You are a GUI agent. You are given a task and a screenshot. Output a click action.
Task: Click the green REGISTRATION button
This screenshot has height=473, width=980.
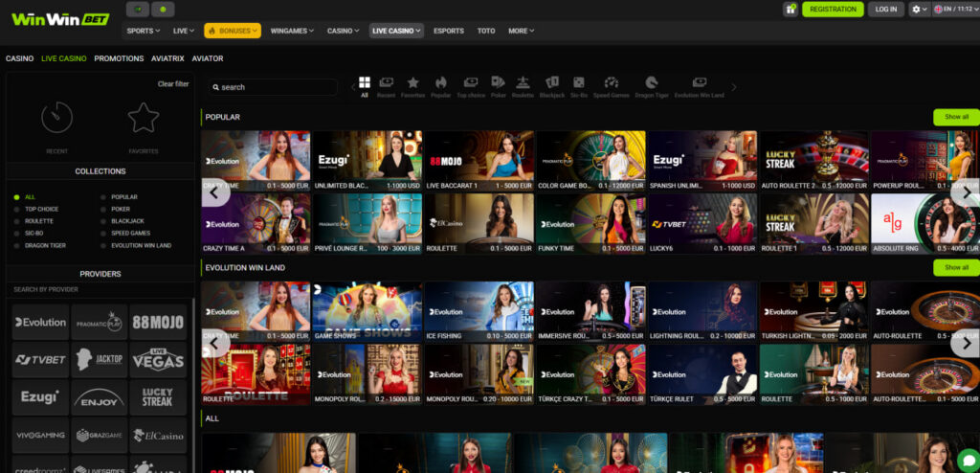click(834, 10)
